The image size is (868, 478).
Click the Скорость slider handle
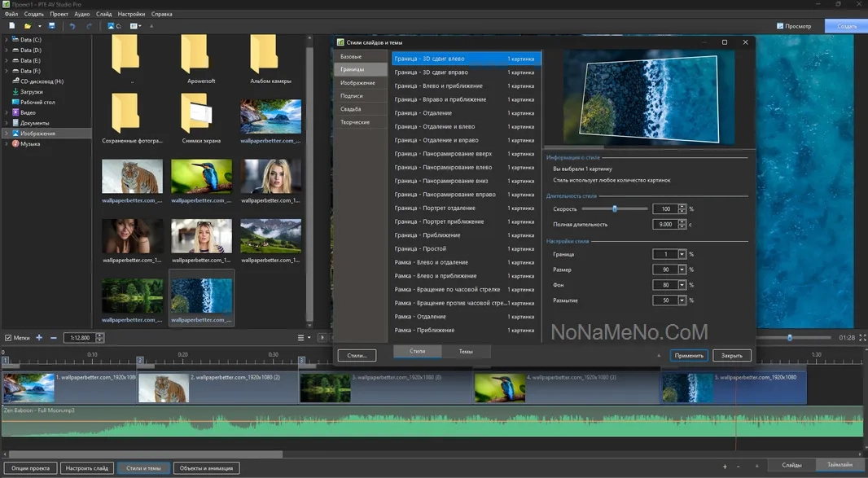615,209
